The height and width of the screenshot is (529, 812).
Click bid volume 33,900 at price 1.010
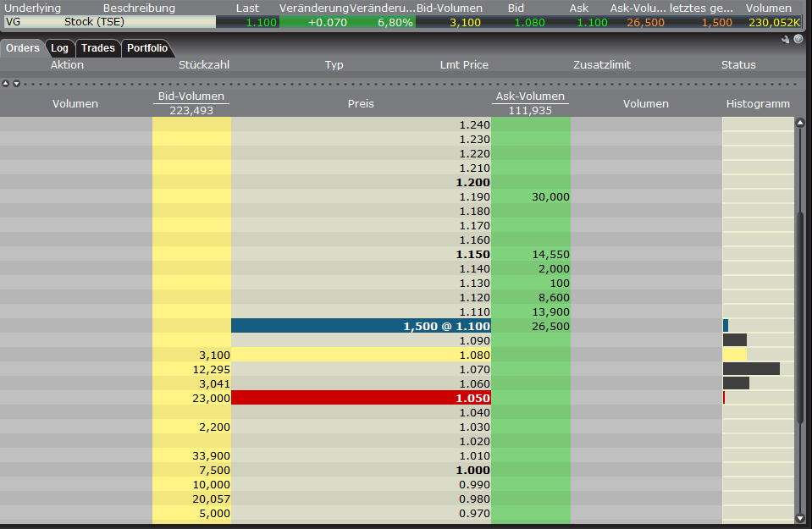[x=191, y=455]
